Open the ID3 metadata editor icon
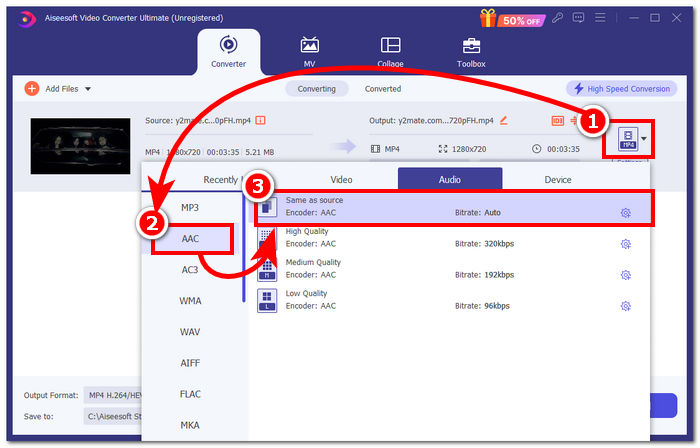The width and height of the screenshot is (700, 448). [558, 120]
